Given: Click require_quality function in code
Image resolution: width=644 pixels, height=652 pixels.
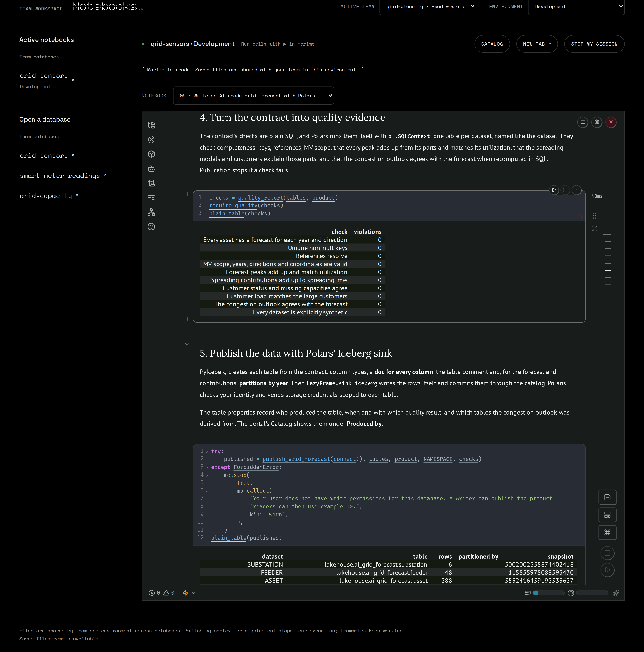Looking at the screenshot, I should click(x=233, y=206).
